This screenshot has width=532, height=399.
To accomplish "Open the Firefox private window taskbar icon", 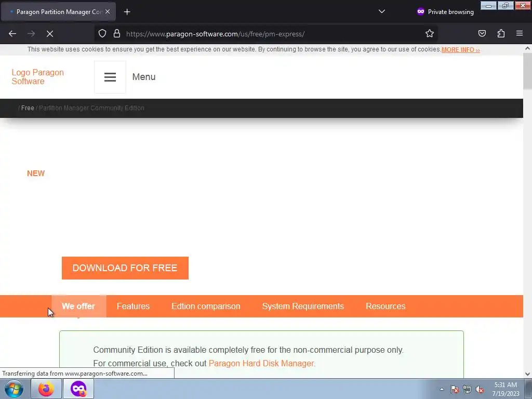I will pyautogui.click(x=78, y=389).
